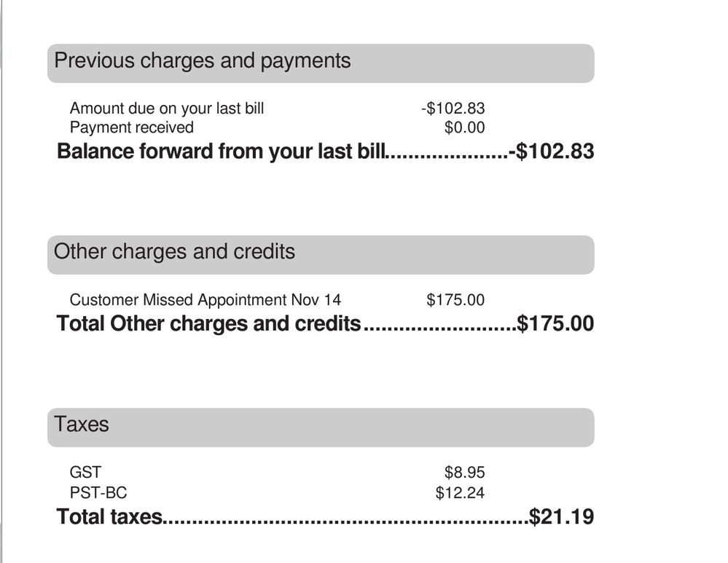Select the GST tax label
Screen dimensions: 728x563
(x=85, y=473)
